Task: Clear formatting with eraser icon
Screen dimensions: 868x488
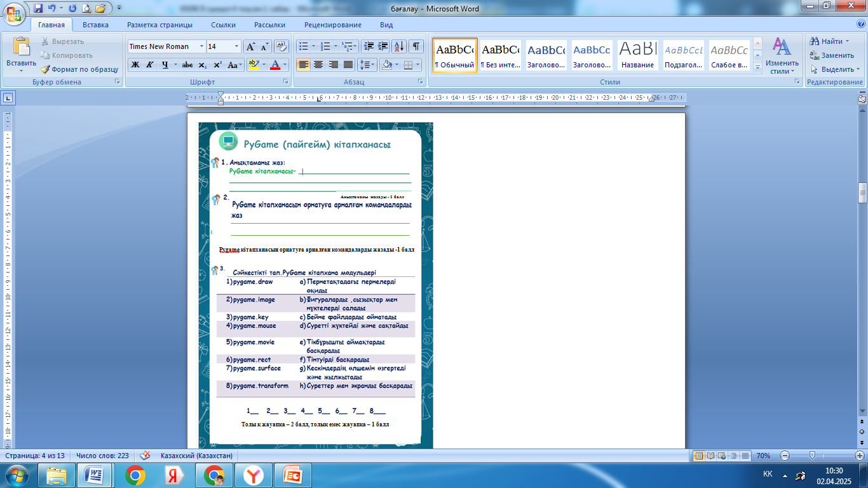Action: point(282,46)
